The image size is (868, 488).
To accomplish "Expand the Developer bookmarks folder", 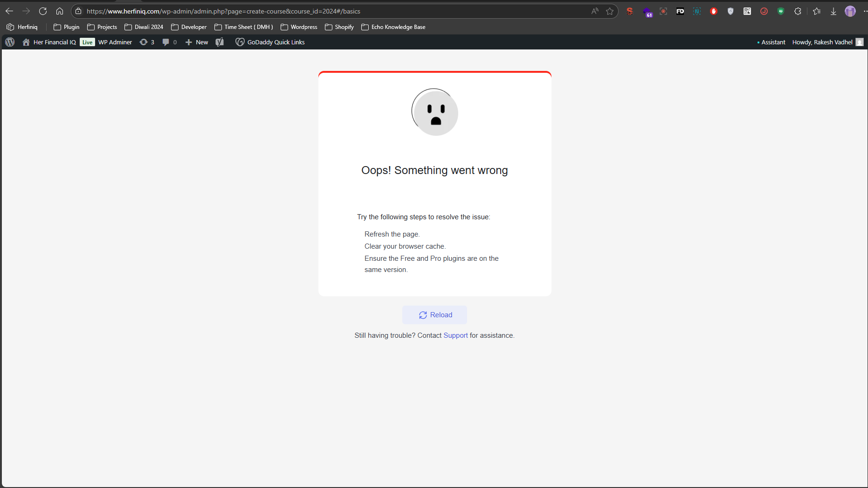I will [189, 27].
